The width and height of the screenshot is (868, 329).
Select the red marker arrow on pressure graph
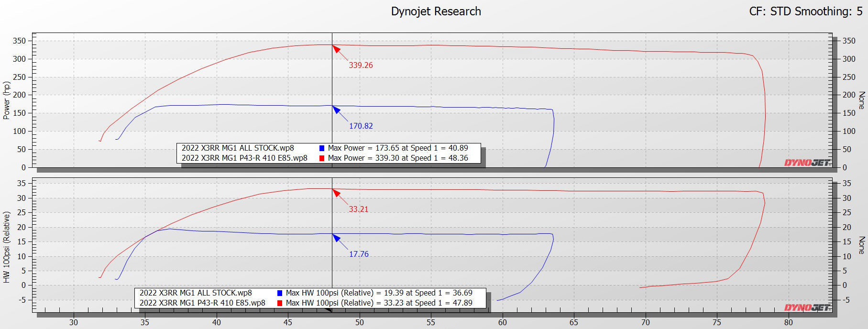click(336, 193)
